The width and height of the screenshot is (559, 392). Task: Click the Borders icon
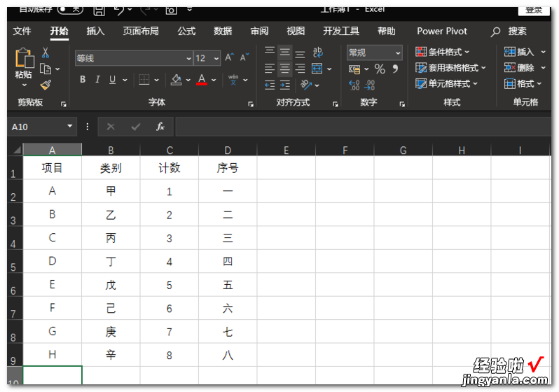(144, 80)
